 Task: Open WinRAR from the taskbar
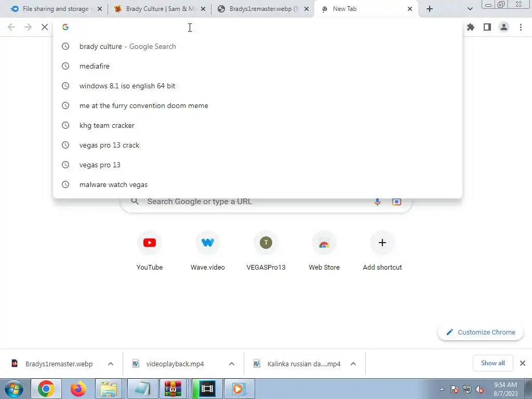pos(173,389)
